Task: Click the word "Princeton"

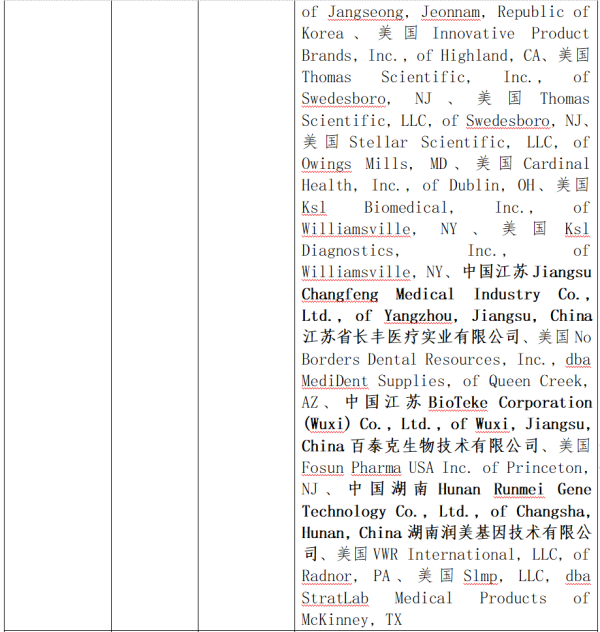Action: pyautogui.click(x=544, y=469)
